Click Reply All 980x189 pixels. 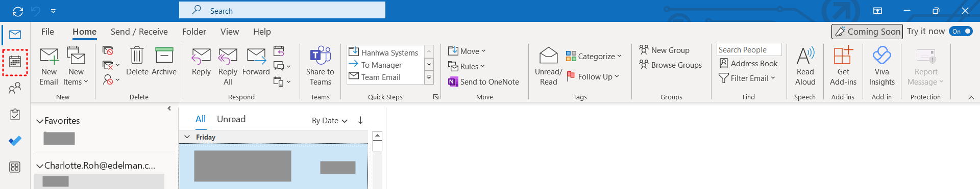228,66
